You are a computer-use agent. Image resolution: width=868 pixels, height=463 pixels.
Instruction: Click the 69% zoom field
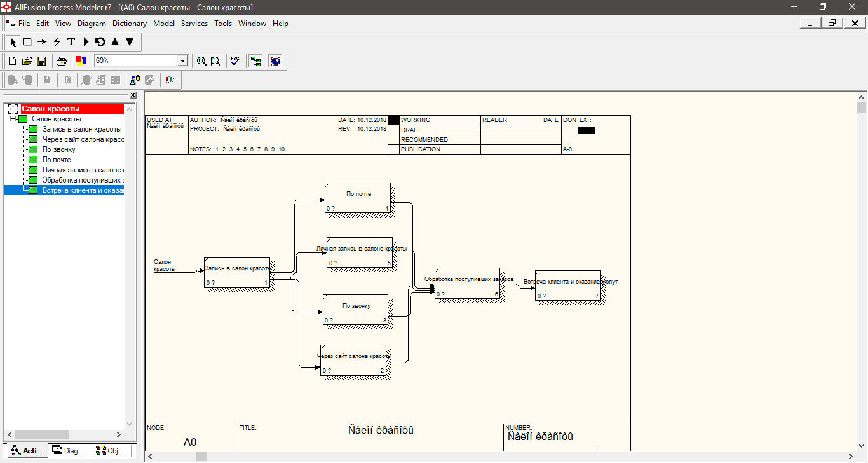[x=136, y=61]
